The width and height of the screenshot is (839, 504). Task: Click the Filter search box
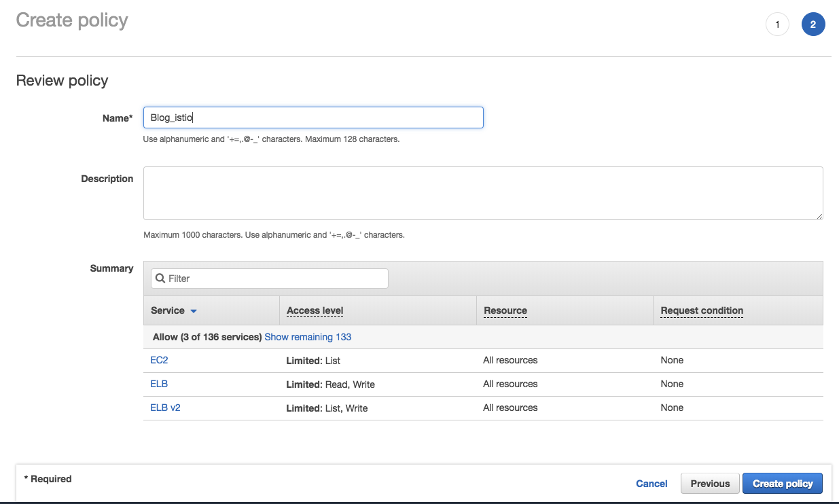coord(276,278)
